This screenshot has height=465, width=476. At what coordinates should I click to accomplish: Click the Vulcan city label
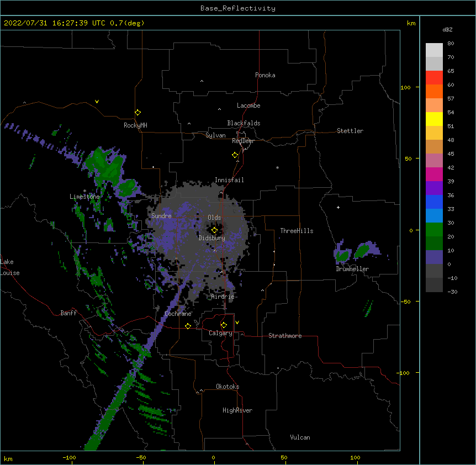[x=300, y=437]
